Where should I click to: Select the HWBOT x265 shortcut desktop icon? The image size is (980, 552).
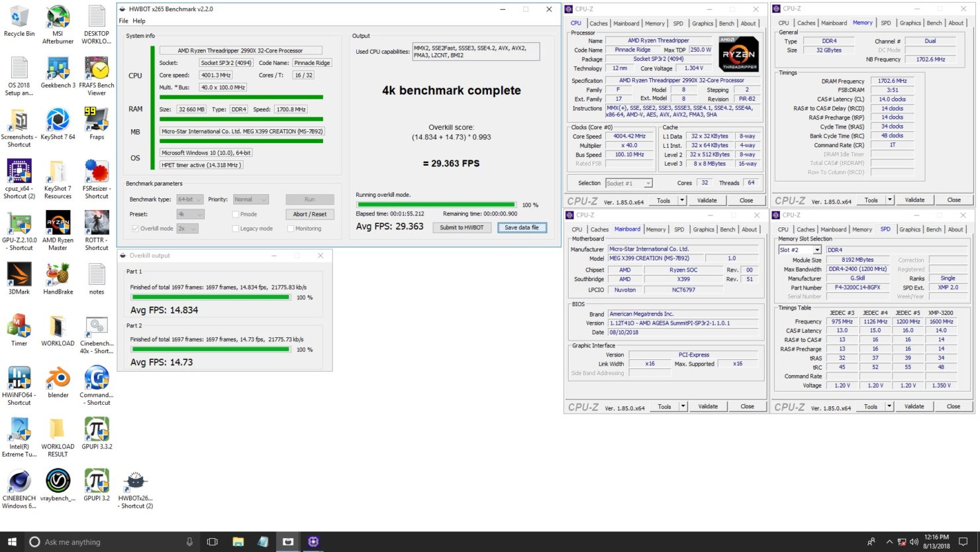(x=136, y=490)
